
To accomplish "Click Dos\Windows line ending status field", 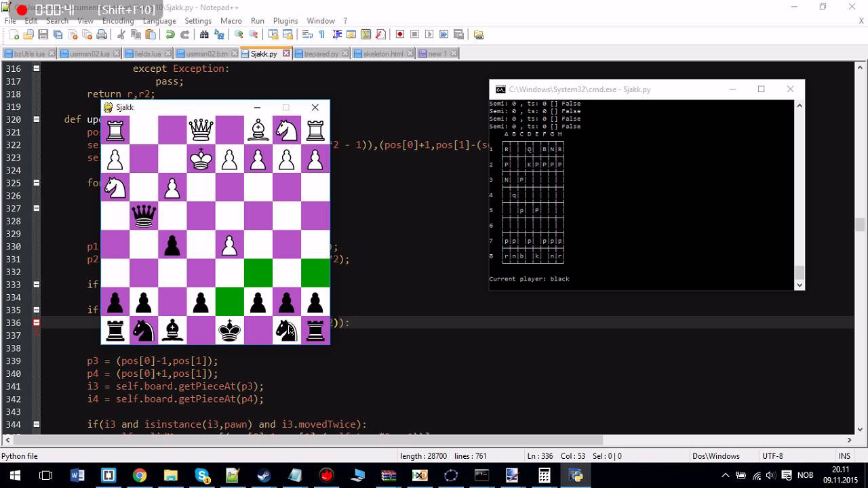I will [717, 456].
